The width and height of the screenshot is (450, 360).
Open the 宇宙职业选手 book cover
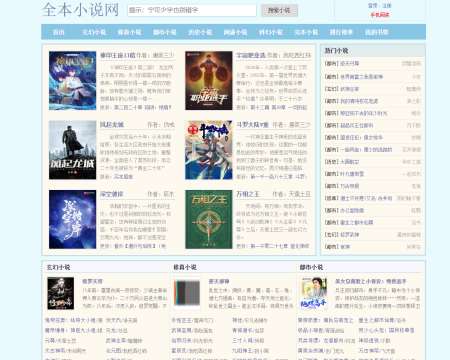click(x=209, y=81)
